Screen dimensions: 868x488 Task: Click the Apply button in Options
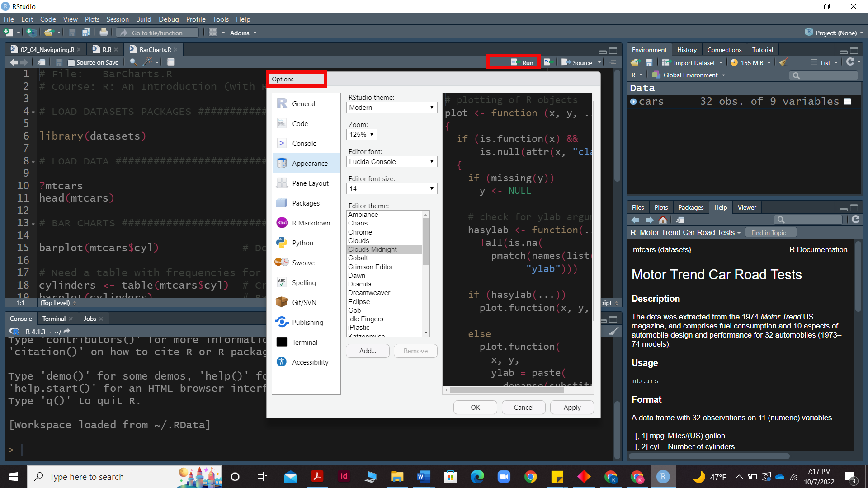pyautogui.click(x=572, y=408)
